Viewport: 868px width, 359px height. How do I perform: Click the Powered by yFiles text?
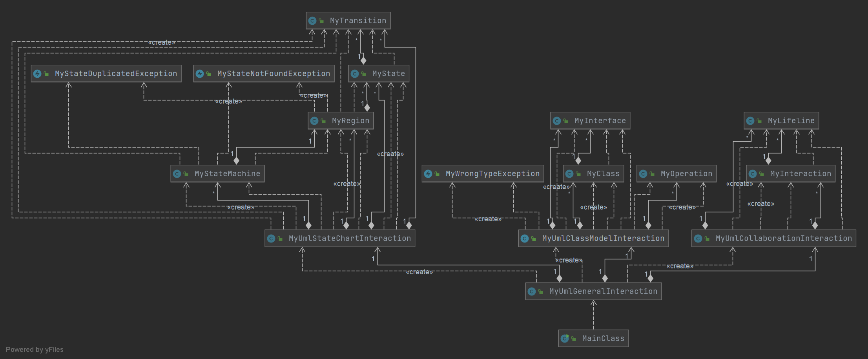(x=35, y=350)
